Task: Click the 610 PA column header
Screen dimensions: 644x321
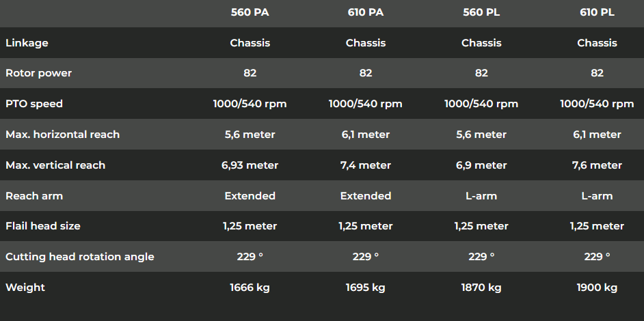Action: coord(366,12)
